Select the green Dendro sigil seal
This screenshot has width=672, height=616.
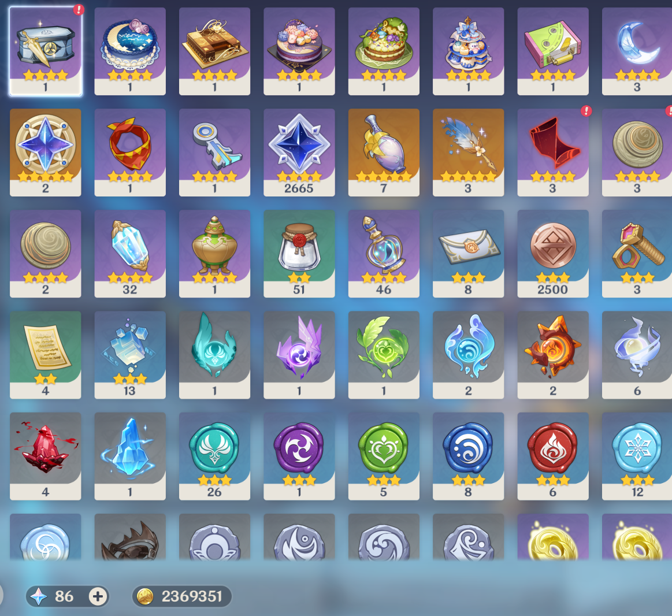[384, 456]
